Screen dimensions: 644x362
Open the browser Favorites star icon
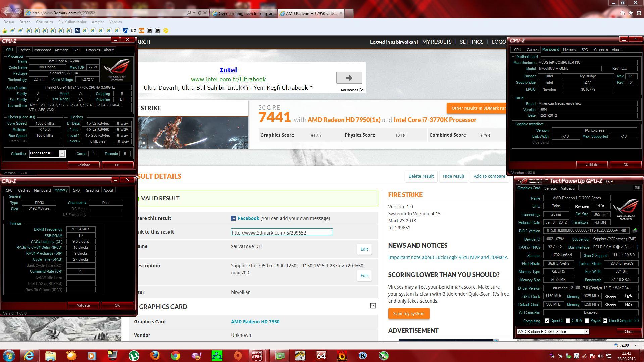tap(631, 13)
